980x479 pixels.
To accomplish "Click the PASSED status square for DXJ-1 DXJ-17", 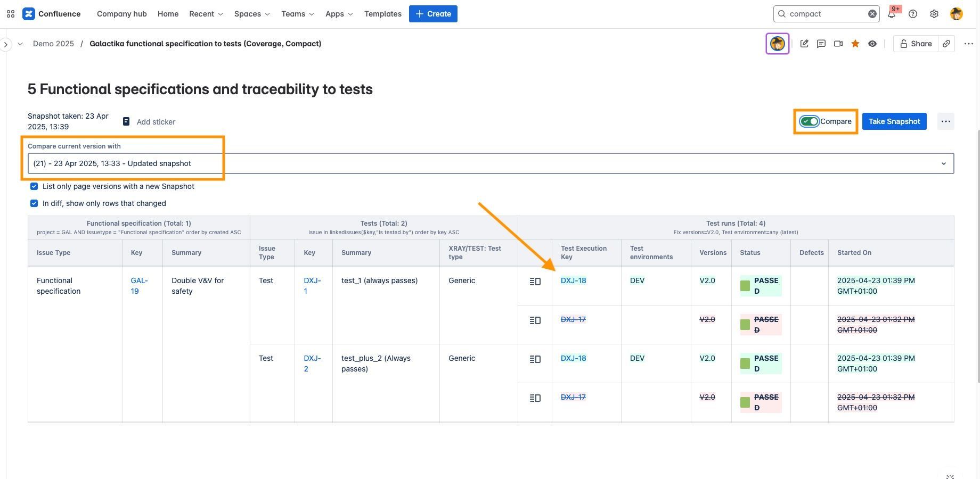I will (745, 325).
